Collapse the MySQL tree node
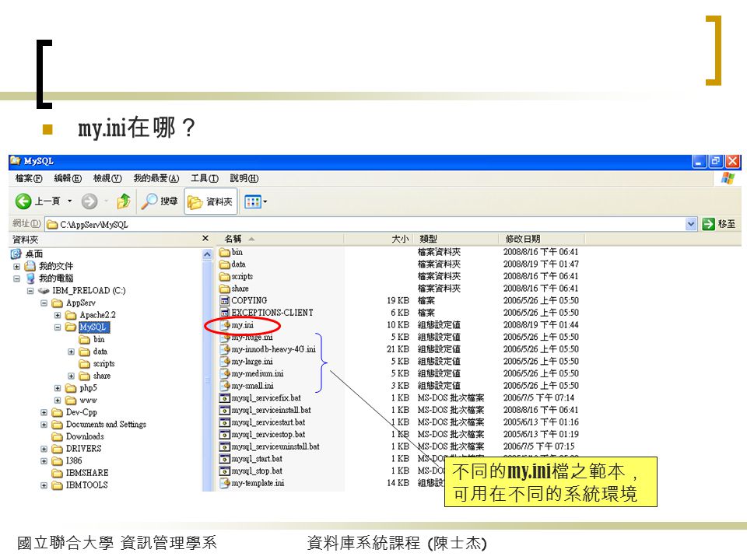747x560 pixels. (x=58, y=327)
